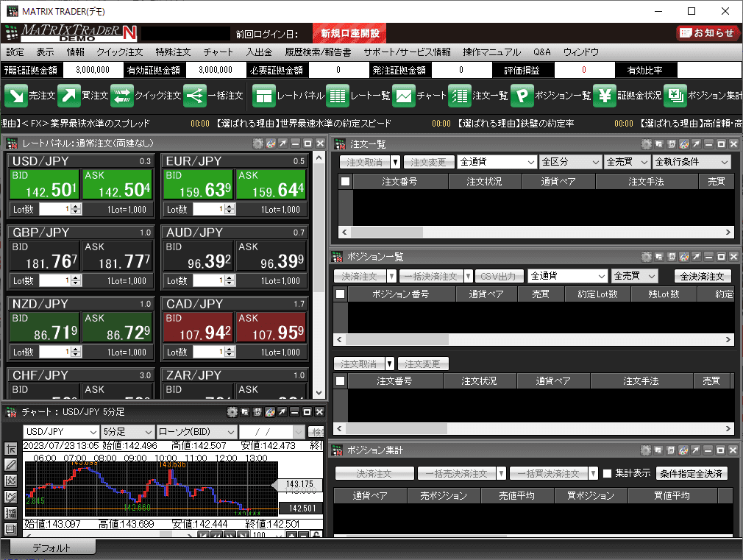Open the 入出金 menu
This screenshot has width=743, height=560.
pyautogui.click(x=259, y=52)
